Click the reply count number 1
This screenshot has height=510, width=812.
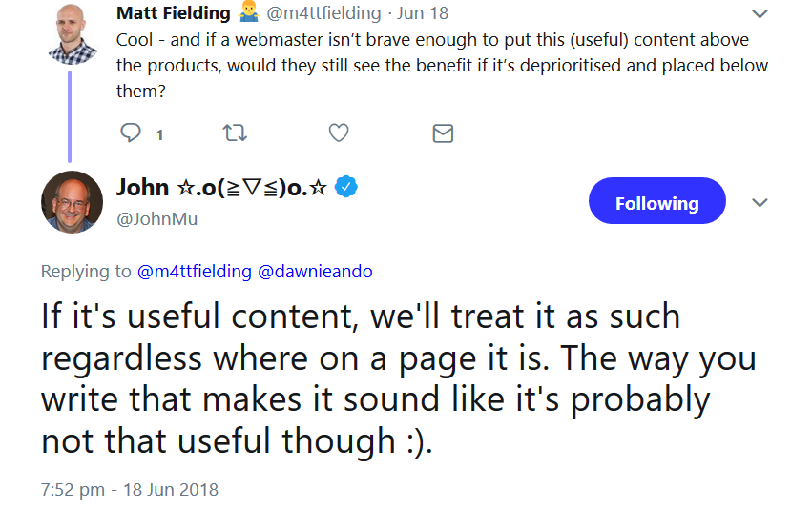pos(159,134)
